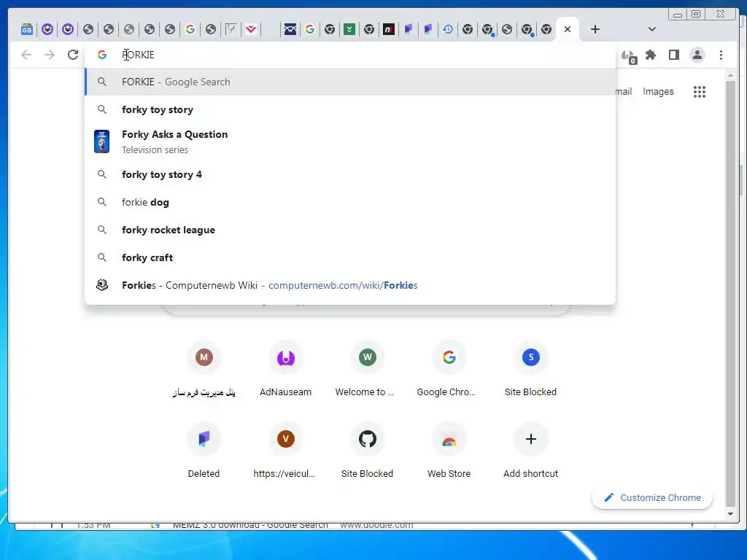Viewport: 747px width, 560px height.
Task: Select the 'forky toy story 4' suggestion
Action: pos(350,174)
